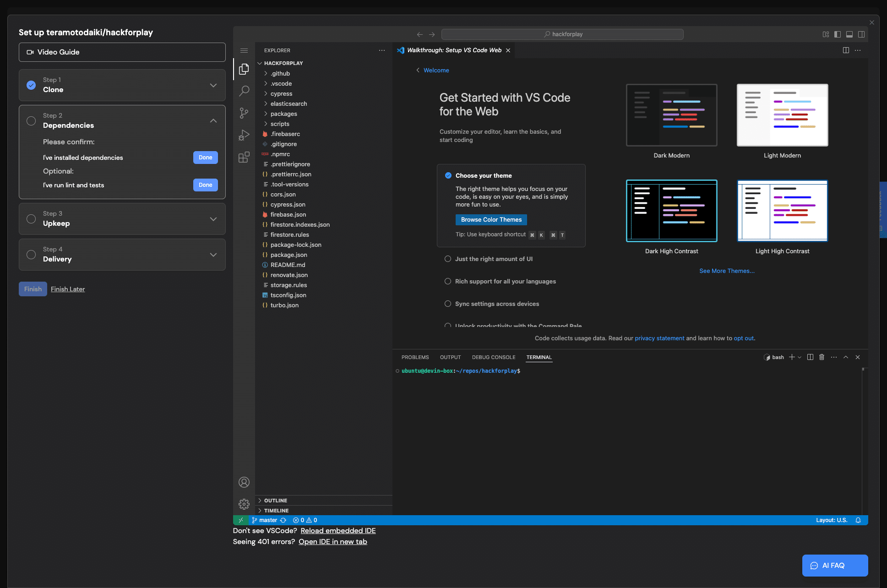Select the Walkthrough: Setup VS Code Web tab
The height and width of the screenshot is (588, 887).
pyautogui.click(x=454, y=50)
